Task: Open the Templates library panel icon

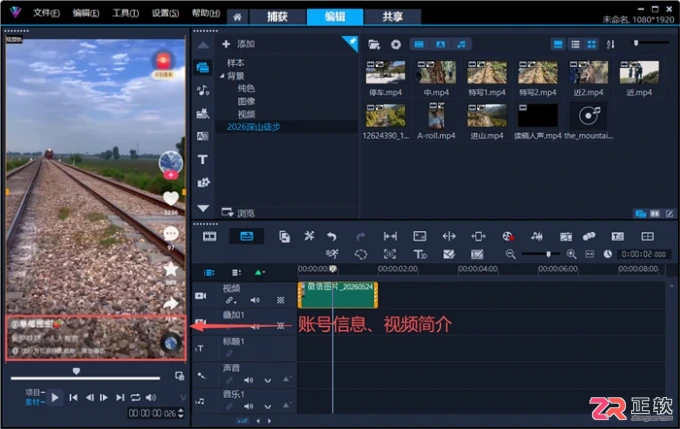Action: pyautogui.click(x=203, y=113)
